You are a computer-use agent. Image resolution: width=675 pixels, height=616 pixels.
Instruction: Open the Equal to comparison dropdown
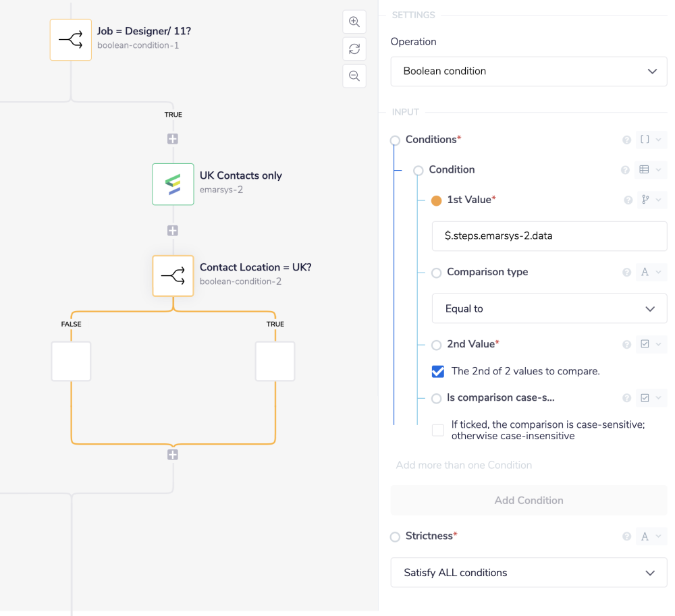pos(549,309)
